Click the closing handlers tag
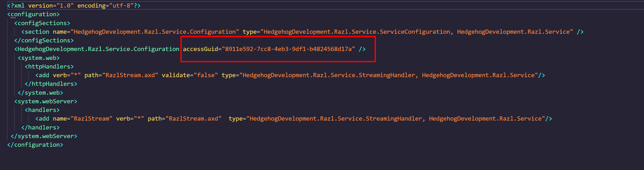The image size is (644, 170). pos(40,127)
